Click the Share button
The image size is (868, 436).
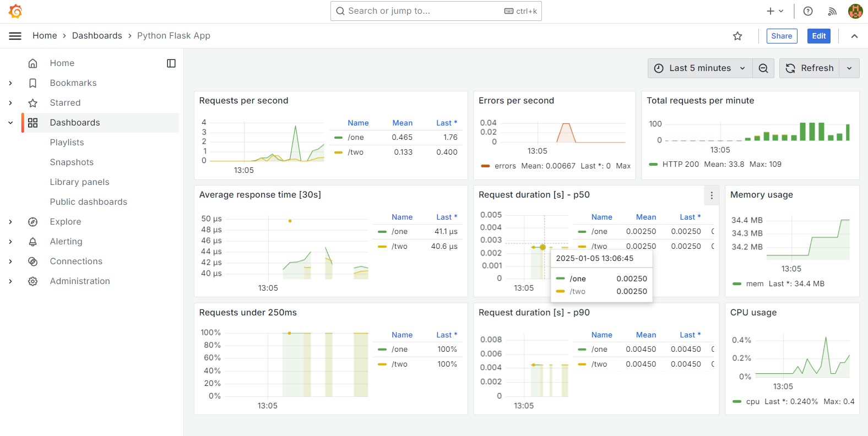coord(782,36)
